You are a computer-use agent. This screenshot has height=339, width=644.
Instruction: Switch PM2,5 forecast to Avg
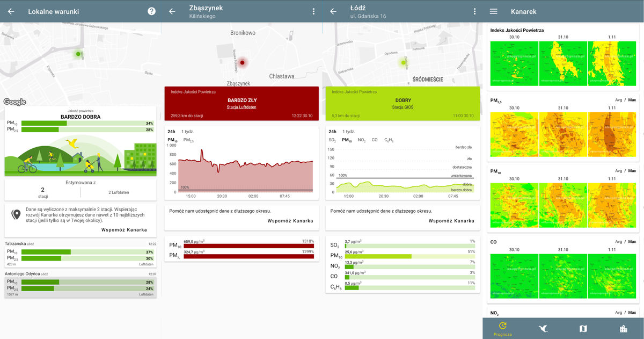[619, 100]
